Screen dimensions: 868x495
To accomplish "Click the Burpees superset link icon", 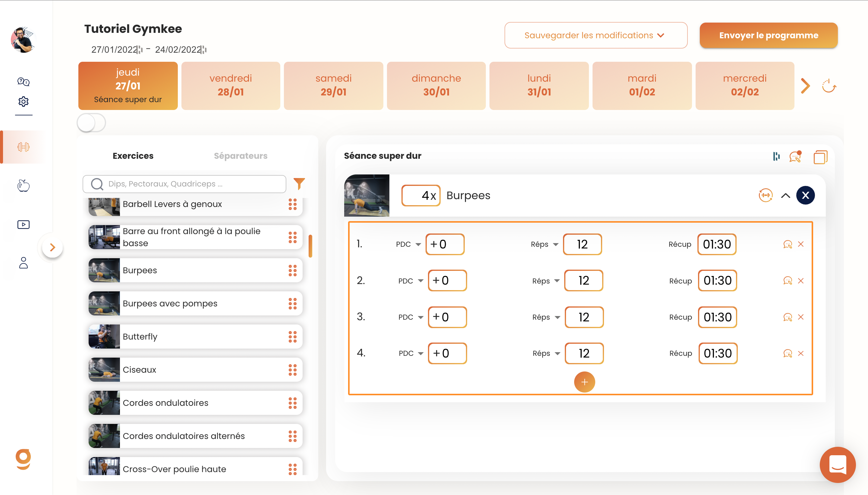I will coord(766,195).
